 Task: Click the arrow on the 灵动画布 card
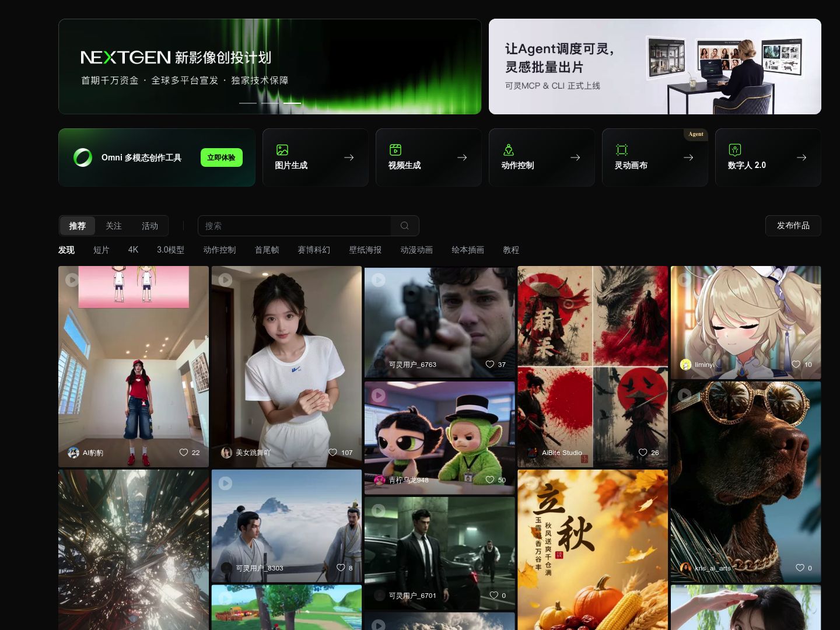[688, 157]
